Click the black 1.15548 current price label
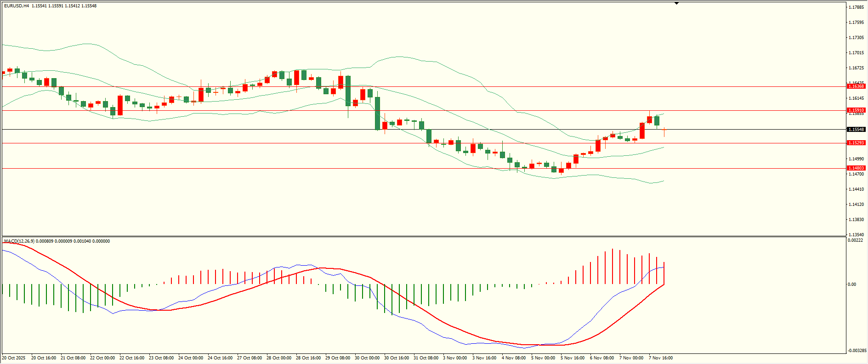Viewport: 868px width, 364px height. click(856, 130)
